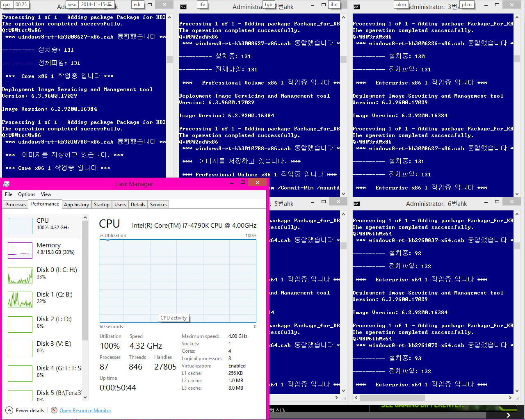Click scroll-down arrow in the 2번ahk window
525x420 pixels.
[343, 194]
